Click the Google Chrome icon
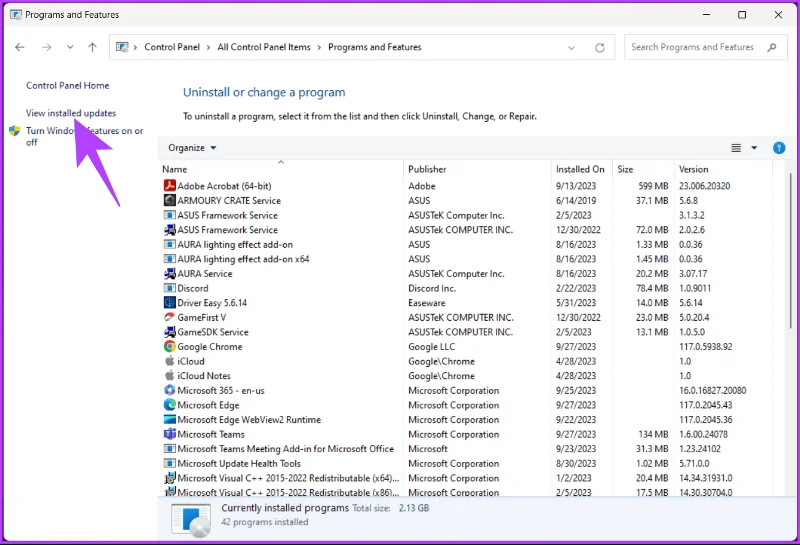Image resolution: width=800 pixels, height=545 pixels. point(169,346)
